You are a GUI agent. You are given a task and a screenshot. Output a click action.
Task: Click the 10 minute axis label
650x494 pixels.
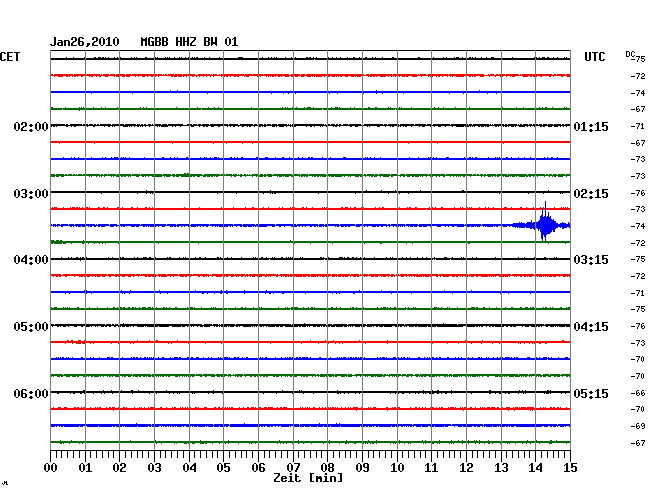click(x=397, y=467)
